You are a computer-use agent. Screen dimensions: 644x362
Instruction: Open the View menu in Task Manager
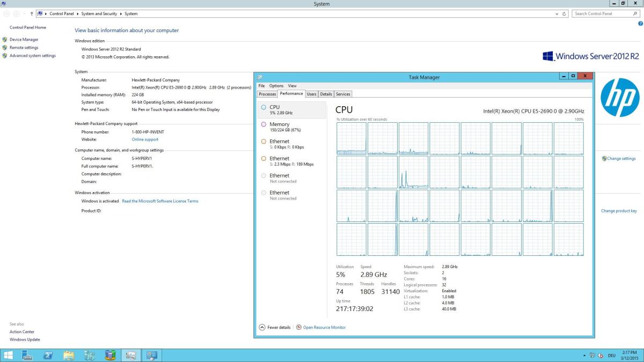click(292, 86)
